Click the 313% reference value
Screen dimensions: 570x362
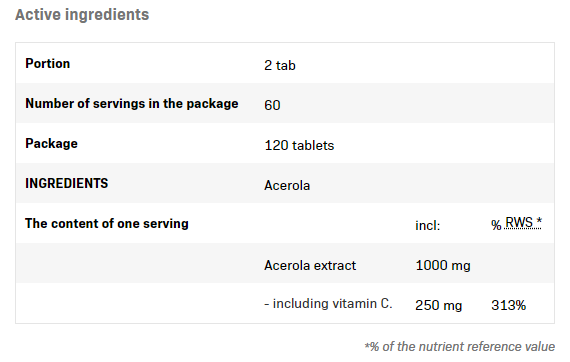(508, 305)
